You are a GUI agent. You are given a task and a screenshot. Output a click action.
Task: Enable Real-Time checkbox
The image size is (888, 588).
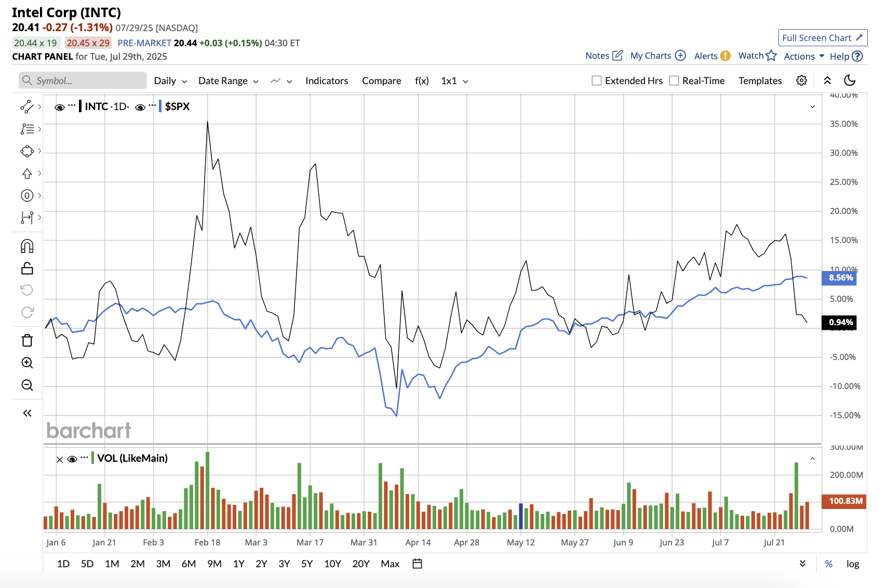pos(674,81)
